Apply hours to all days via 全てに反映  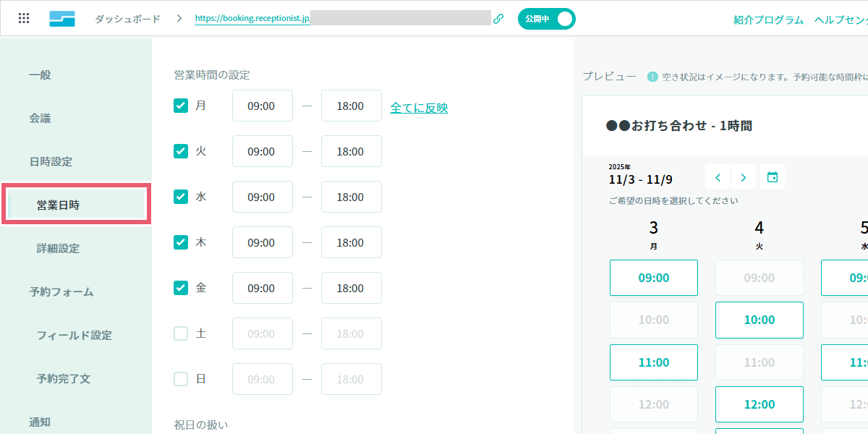(418, 106)
